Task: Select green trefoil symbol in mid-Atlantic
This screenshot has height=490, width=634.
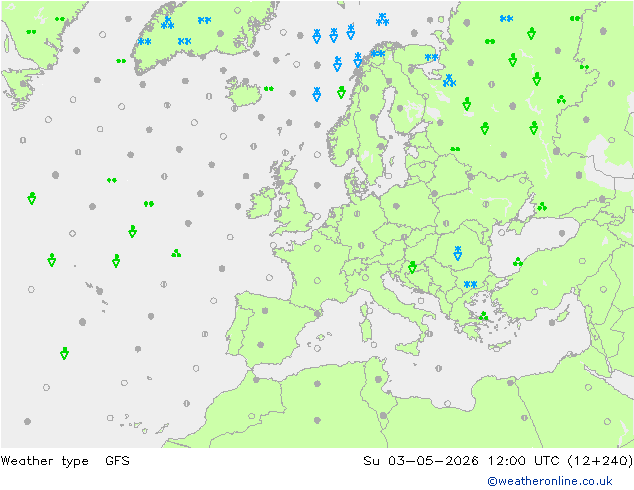Action: click(176, 253)
